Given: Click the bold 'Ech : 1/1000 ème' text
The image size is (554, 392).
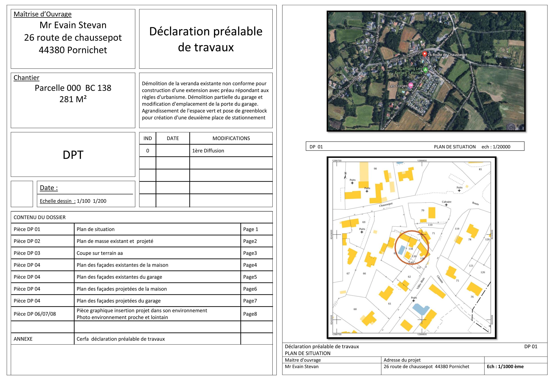Looking at the screenshot, I should pyautogui.click(x=505, y=367).
